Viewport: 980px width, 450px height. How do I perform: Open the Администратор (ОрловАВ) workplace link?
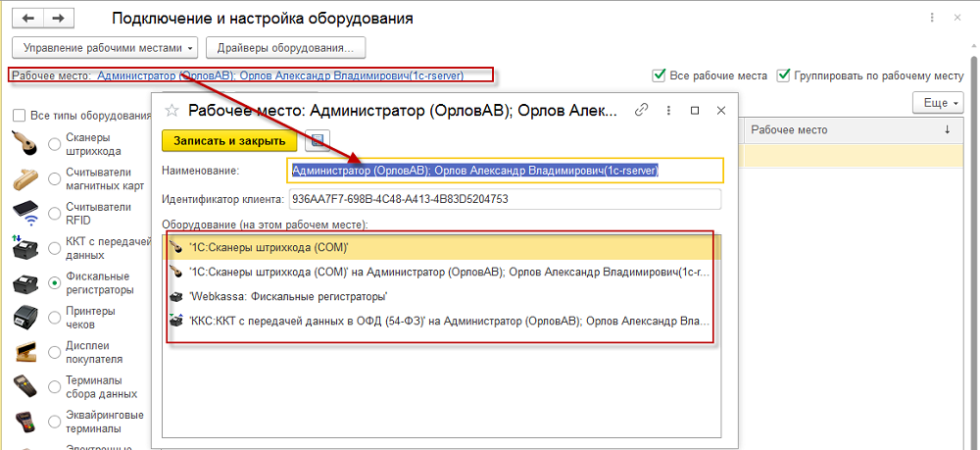tap(280, 75)
